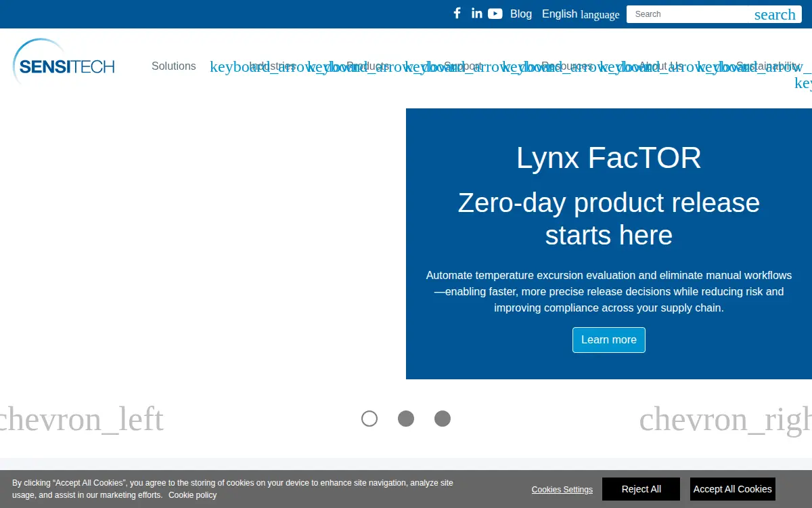Go to previous slide with chevron_left
This screenshot has width=812, height=508.
(81, 419)
